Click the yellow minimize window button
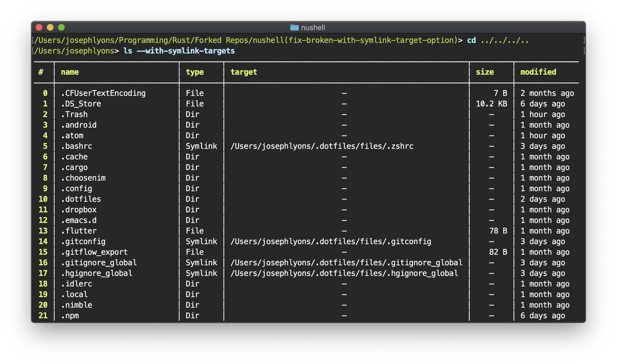This screenshot has height=364, width=617. pyautogui.click(x=50, y=27)
